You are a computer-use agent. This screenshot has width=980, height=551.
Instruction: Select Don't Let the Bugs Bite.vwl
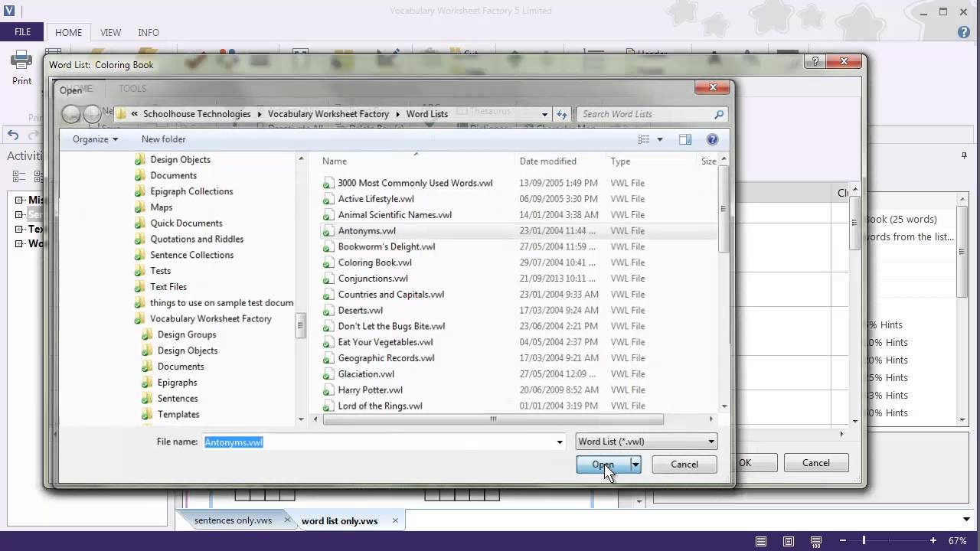point(391,326)
